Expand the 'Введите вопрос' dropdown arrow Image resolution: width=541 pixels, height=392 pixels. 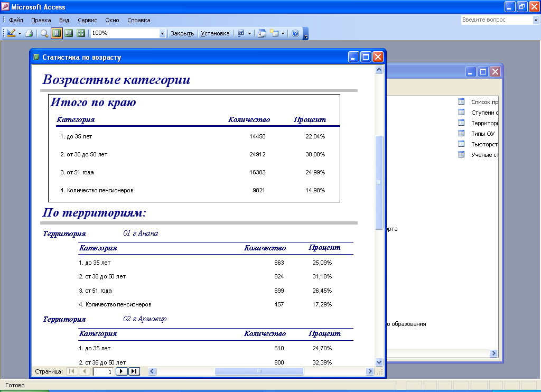536,21
